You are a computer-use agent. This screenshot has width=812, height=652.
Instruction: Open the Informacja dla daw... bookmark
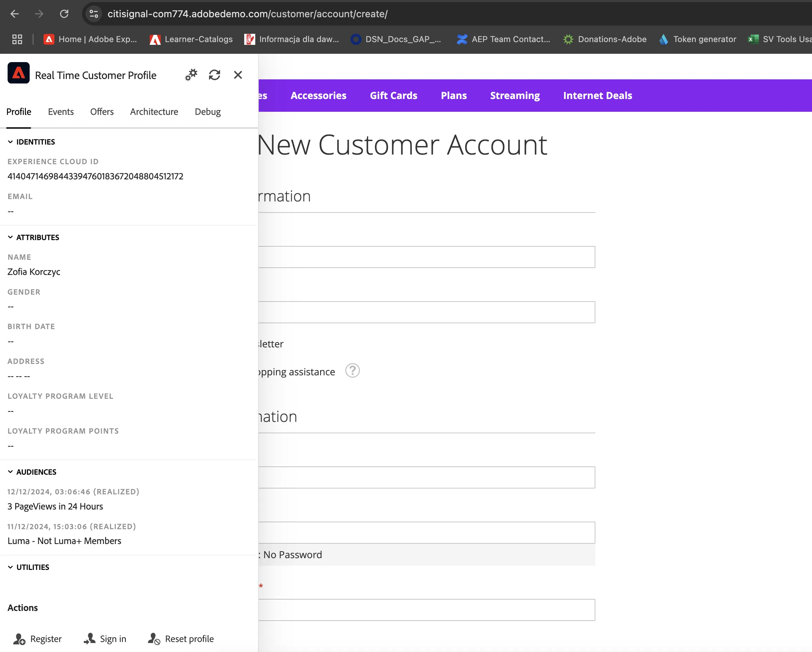coord(291,39)
